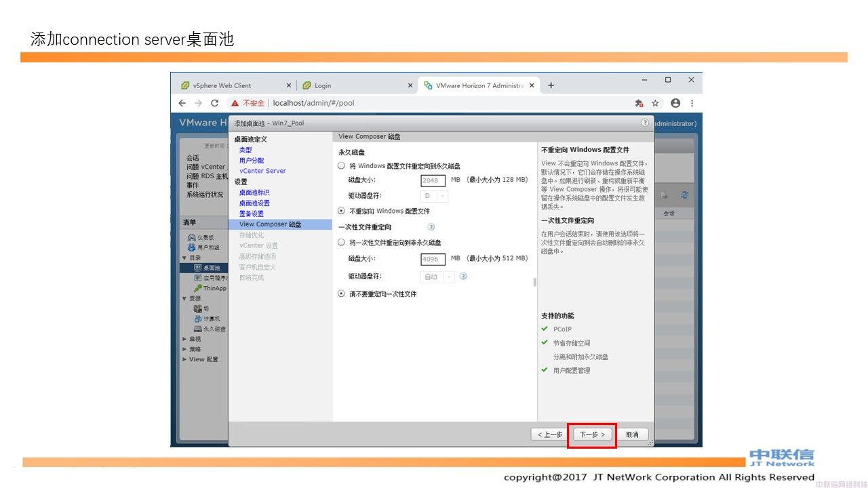Open the Chrome profile avatar
The height and width of the screenshot is (488, 868).
click(x=675, y=103)
